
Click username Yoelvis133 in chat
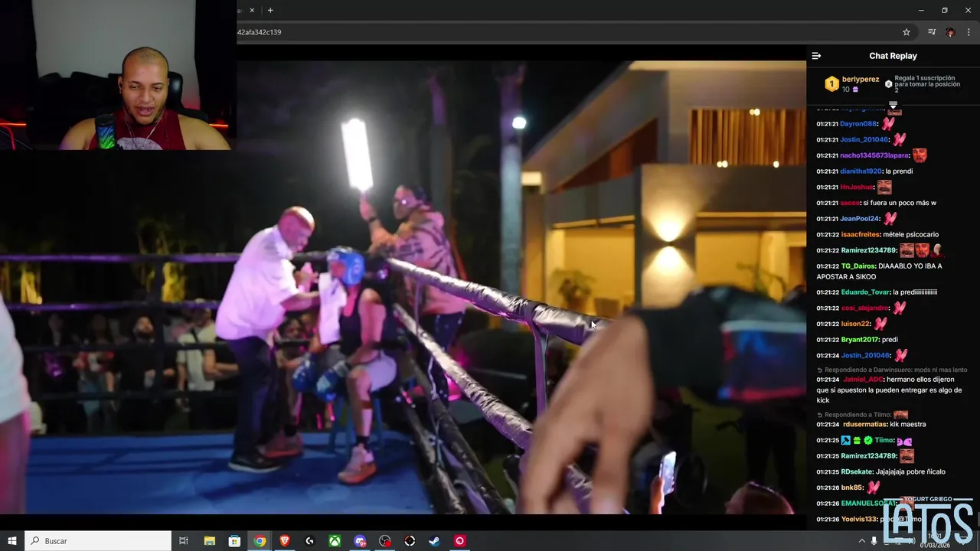click(859, 520)
